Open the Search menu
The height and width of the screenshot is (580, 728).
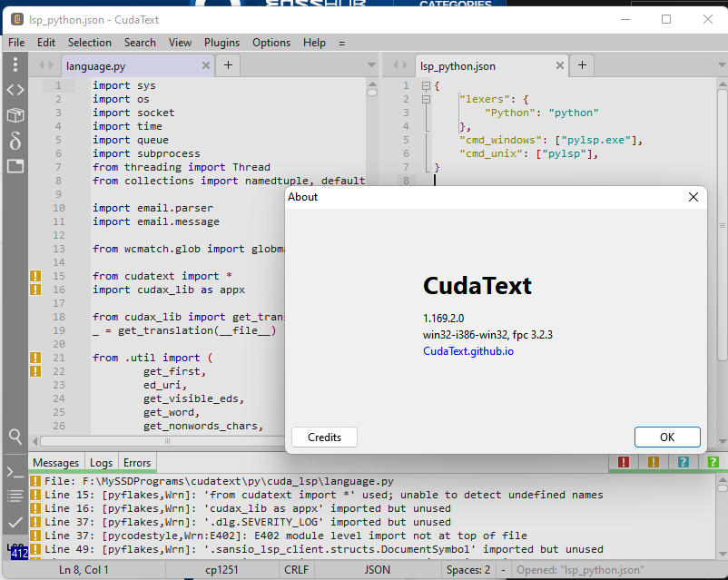coord(140,43)
